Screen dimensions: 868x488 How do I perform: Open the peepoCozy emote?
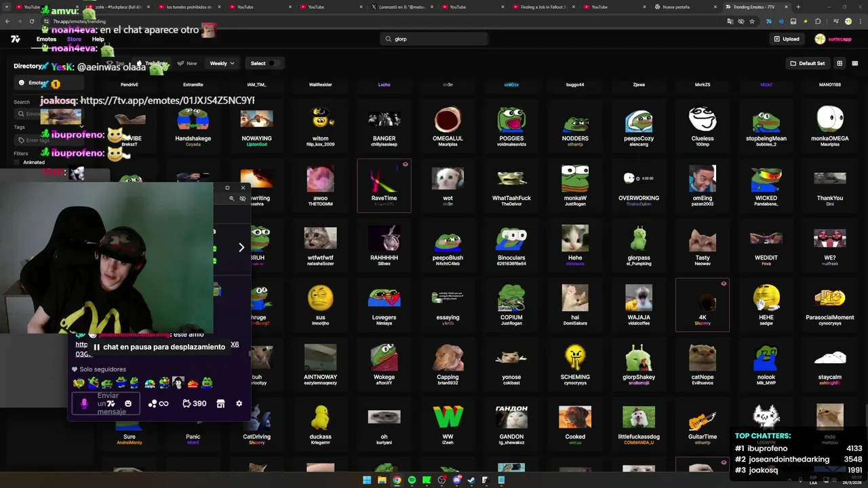pos(639,127)
